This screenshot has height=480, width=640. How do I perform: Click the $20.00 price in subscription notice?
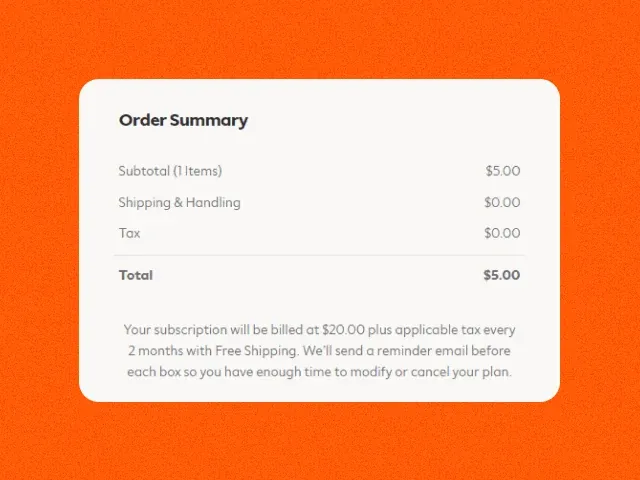tap(343, 329)
